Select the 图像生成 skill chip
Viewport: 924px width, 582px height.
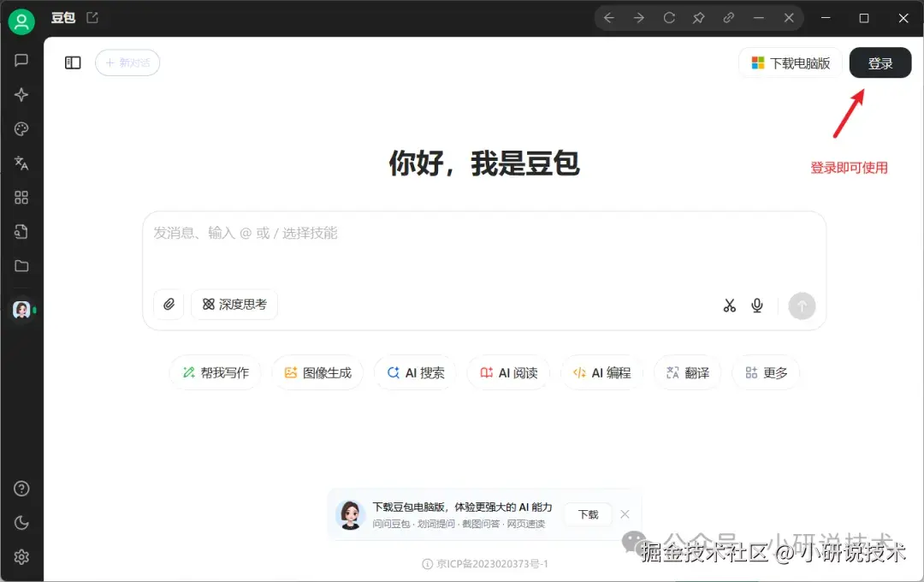pyautogui.click(x=317, y=372)
